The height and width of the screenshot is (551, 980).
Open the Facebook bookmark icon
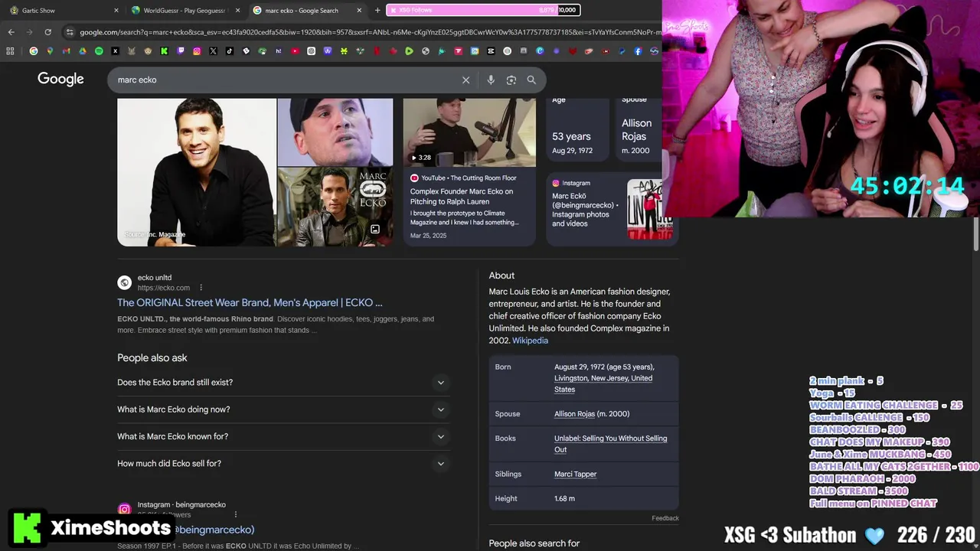638,51
